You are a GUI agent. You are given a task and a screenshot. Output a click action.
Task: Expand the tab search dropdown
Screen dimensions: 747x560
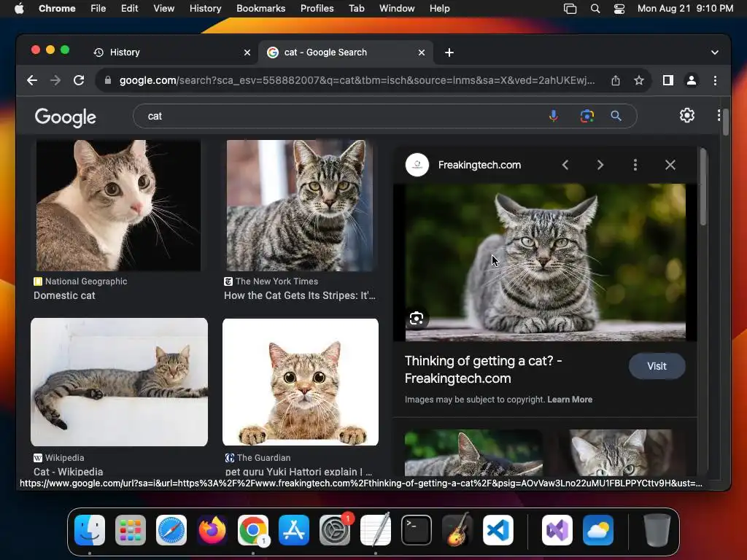(x=715, y=52)
